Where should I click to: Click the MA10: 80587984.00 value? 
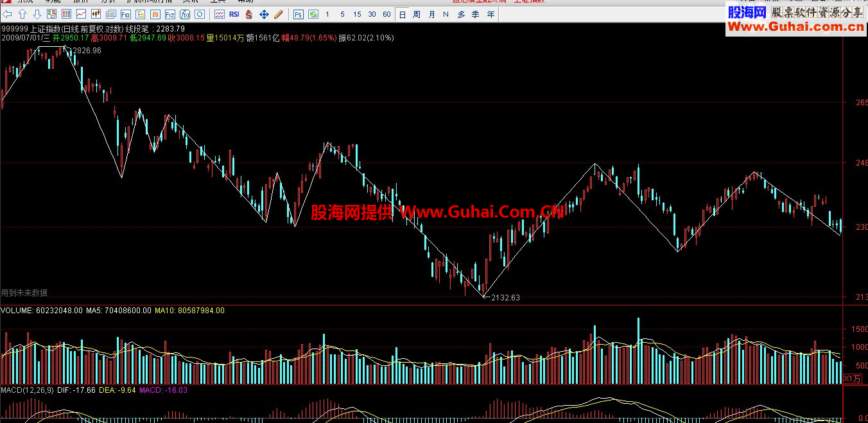189,310
